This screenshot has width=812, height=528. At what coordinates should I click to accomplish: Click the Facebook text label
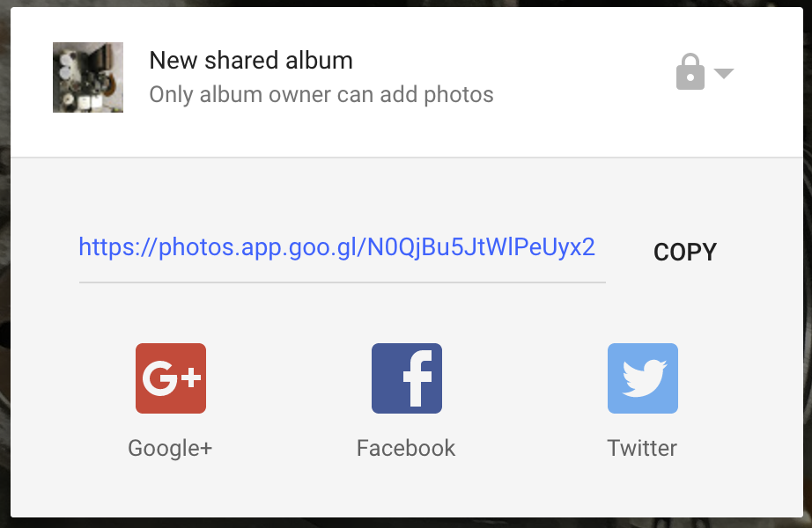coord(406,448)
